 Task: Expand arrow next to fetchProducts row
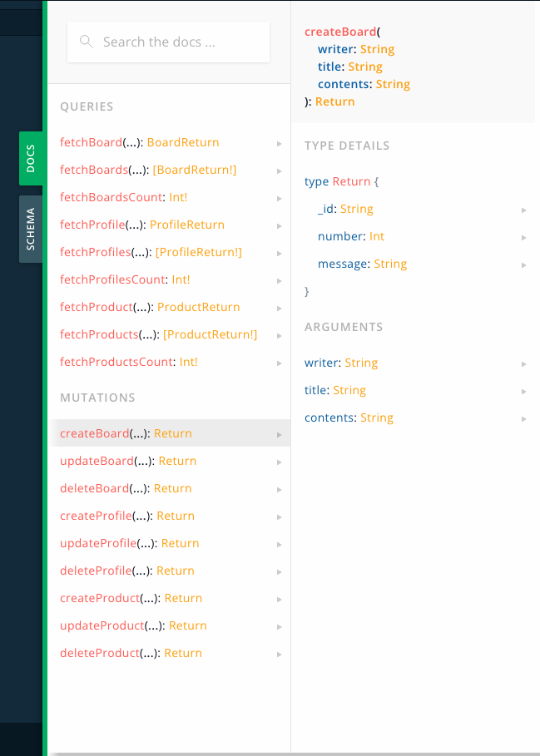tap(280, 336)
